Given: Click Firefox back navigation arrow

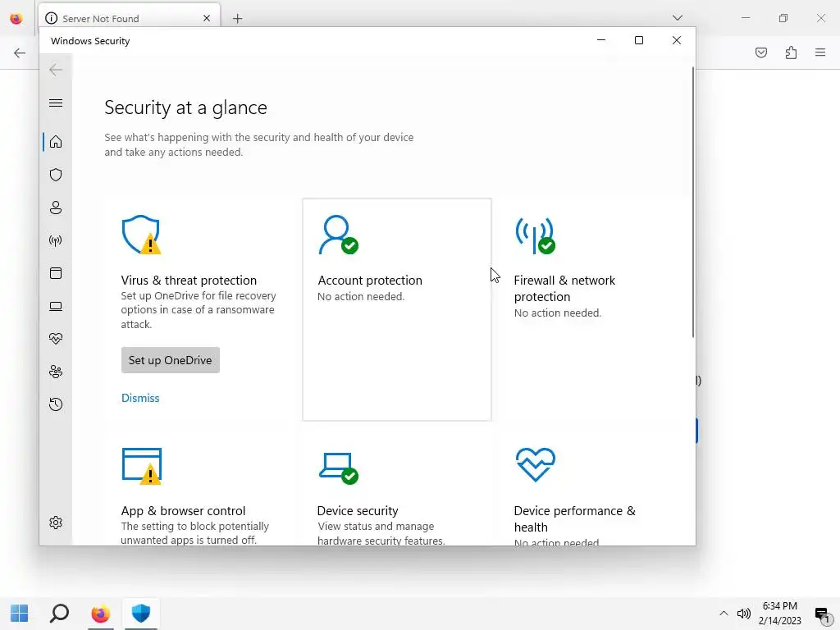Looking at the screenshot, I should [x=20, y=52].
